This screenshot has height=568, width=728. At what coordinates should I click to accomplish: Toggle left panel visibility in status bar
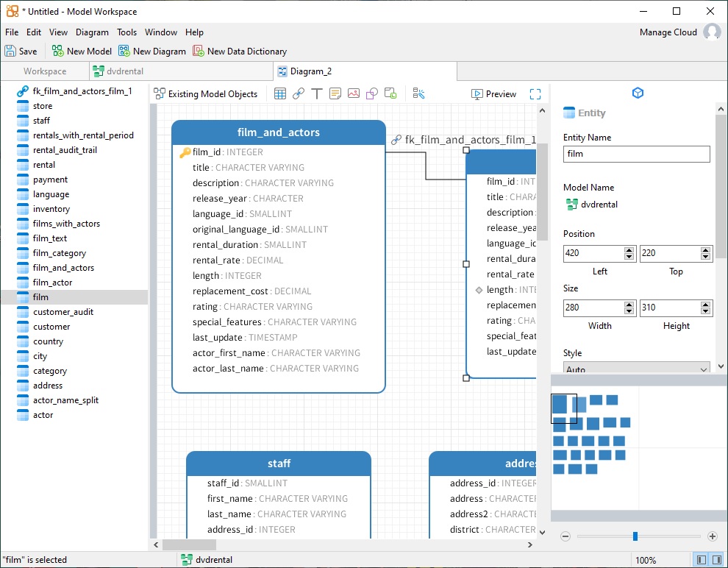tap(702, 560)
